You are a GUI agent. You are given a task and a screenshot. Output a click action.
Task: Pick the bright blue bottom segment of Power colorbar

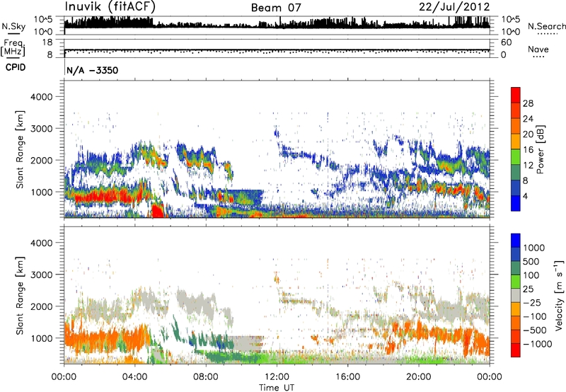pos(516,203)
